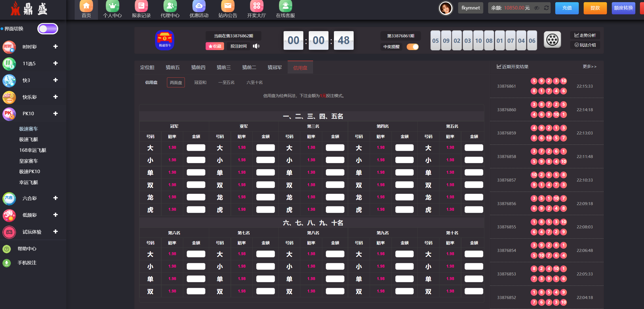Select the 冠亚和 sub-tab
Screen dimensions: 644x309
point(200,83)
